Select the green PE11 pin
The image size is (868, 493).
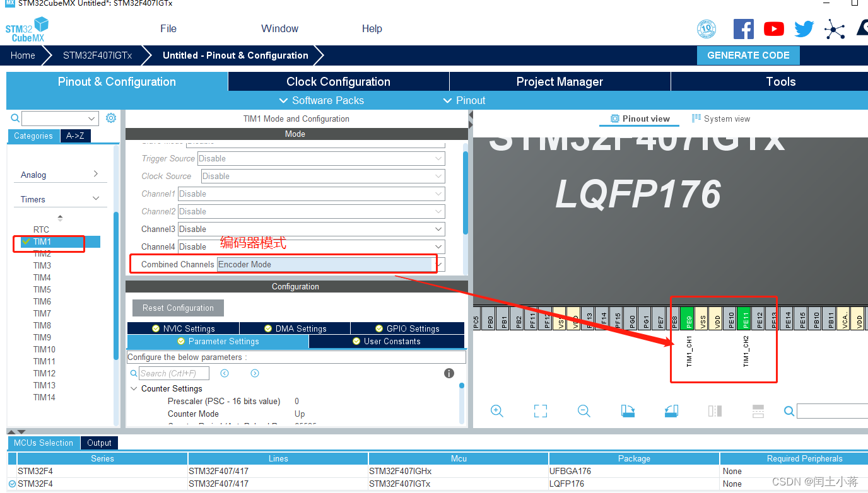[745, 318]
